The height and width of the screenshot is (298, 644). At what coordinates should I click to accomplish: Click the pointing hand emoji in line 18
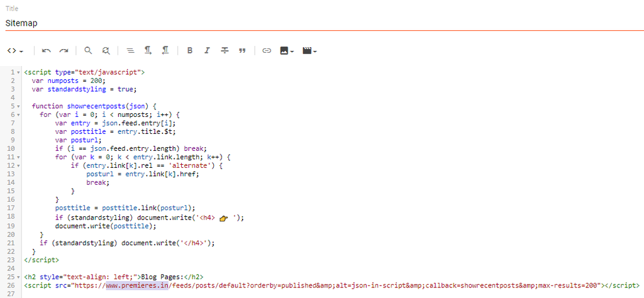(223, 218)
